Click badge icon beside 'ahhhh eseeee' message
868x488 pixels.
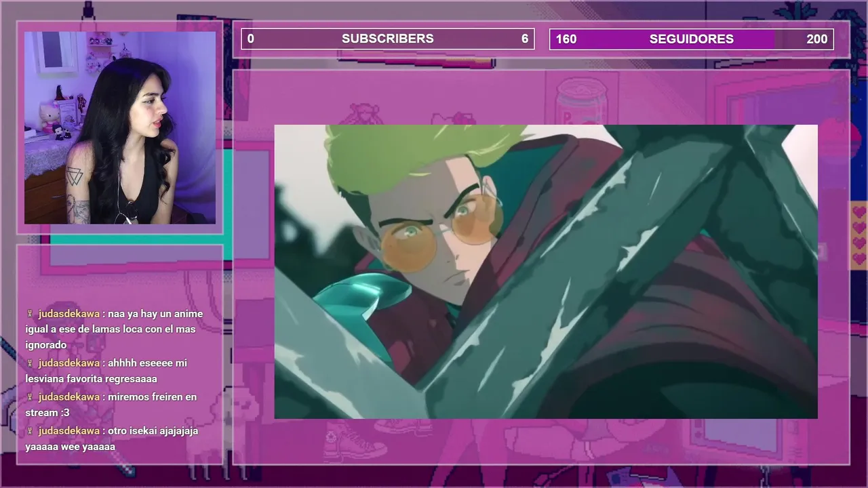point(30,363)
